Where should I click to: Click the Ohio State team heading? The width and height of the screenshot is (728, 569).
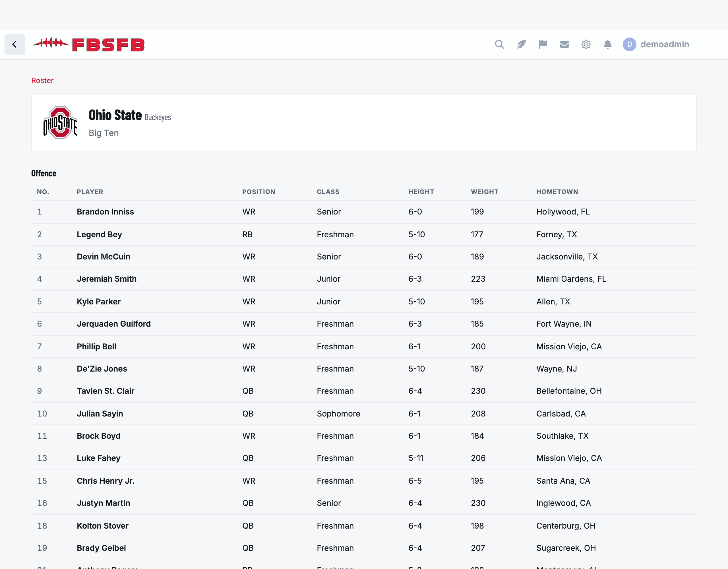[115, 115]
